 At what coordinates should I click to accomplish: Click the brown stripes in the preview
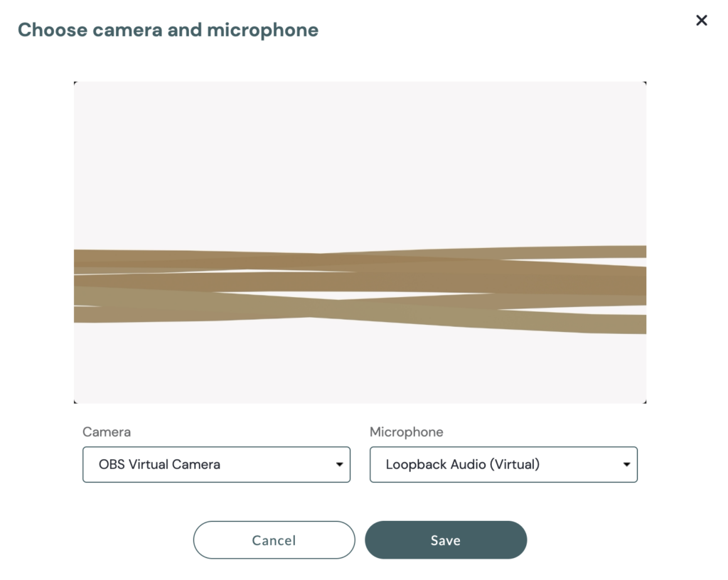point(360,283)
